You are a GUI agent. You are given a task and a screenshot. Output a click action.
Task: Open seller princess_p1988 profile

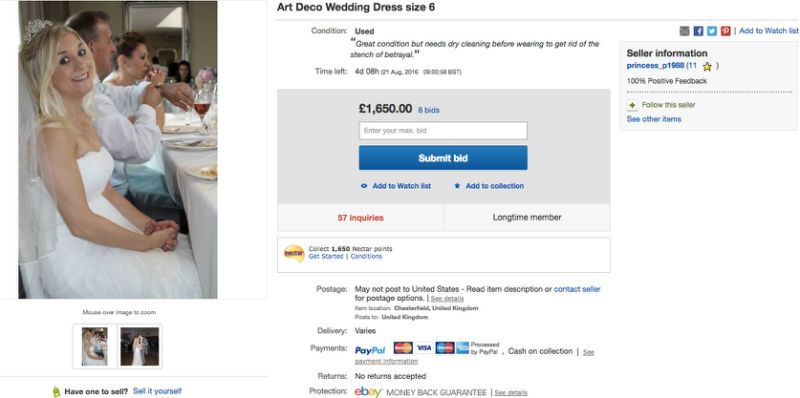click(655, 66)
